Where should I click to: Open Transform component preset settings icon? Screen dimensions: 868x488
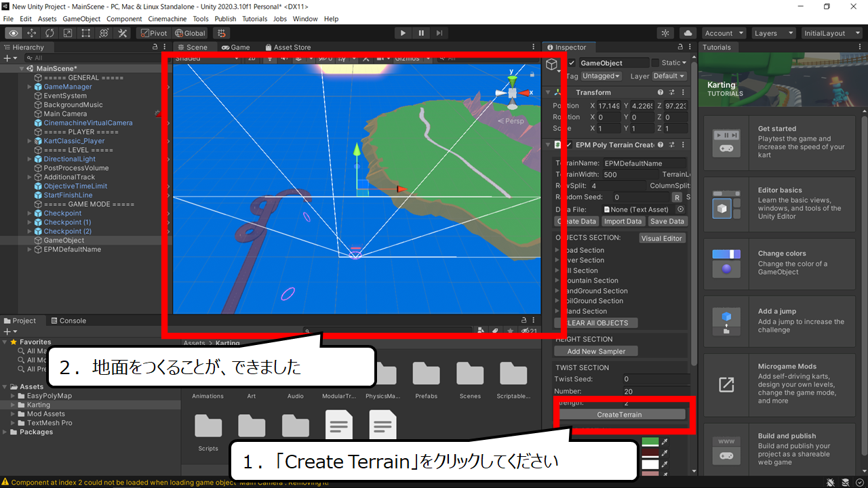(x=671, y=92)
